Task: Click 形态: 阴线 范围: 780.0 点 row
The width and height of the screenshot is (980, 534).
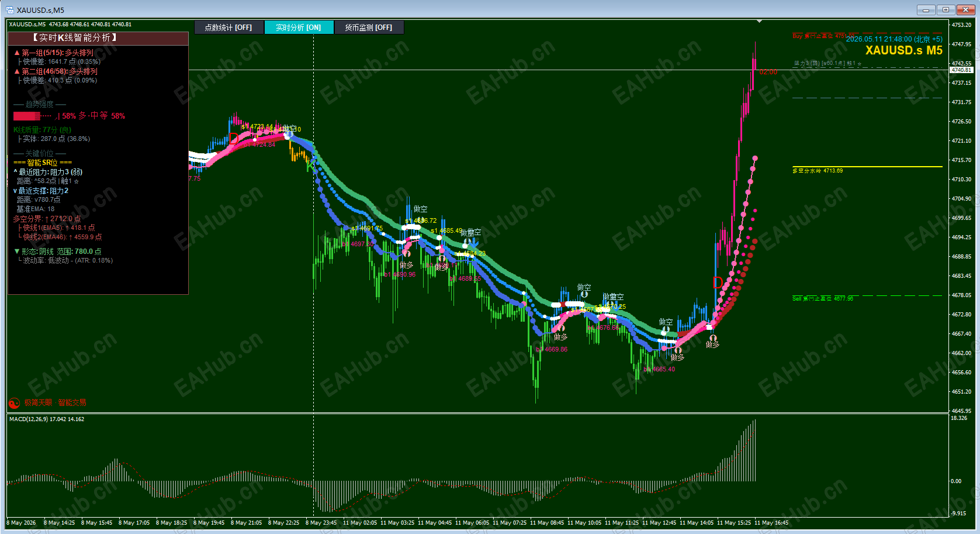Action: click(x=57, y=252)
